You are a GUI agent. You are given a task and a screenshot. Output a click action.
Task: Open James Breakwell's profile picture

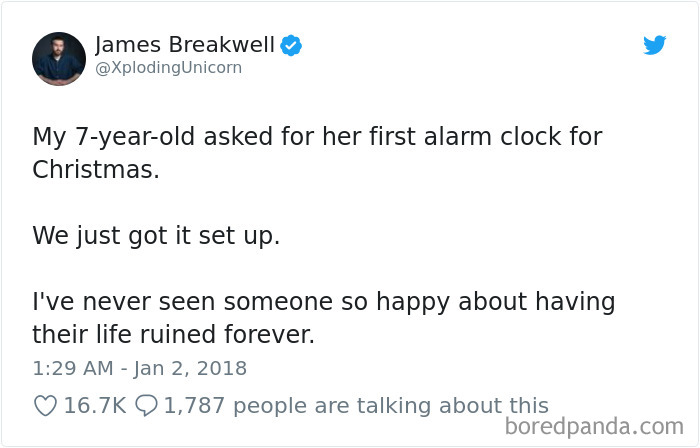tap(59, 57)
